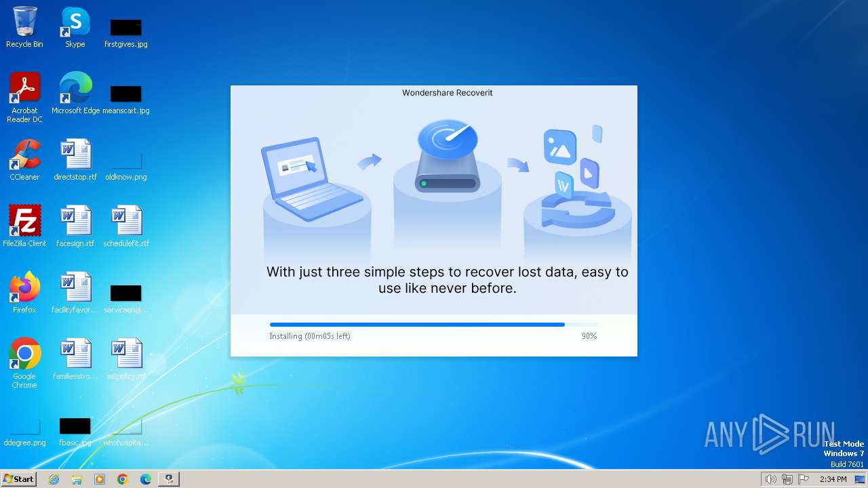868x488 pixels.
Task: Select the facilityfavor document icon
Action: (x=75, y=293)
